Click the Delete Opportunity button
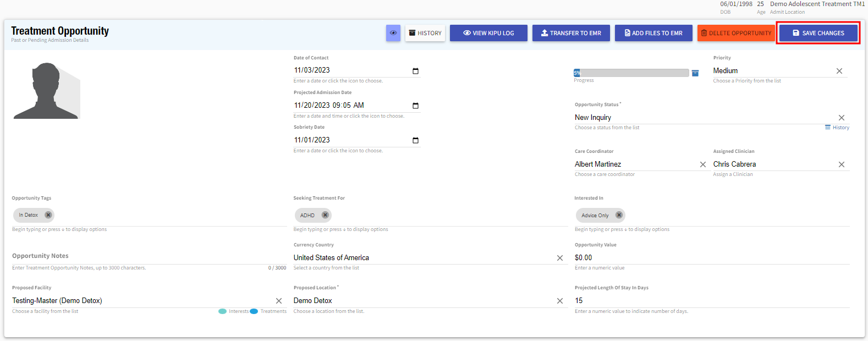The image size is (868, 341). (x=736, y=33)
